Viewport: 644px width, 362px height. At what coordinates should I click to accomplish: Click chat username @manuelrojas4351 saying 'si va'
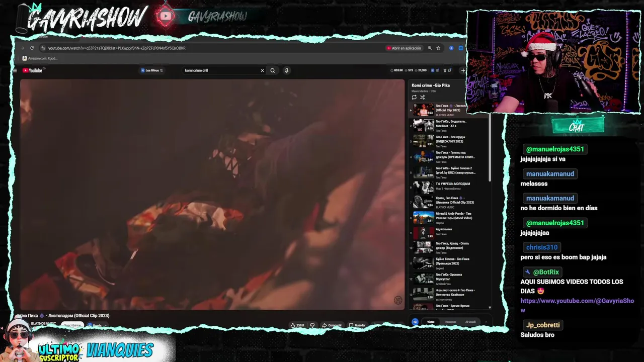(555, 149)
